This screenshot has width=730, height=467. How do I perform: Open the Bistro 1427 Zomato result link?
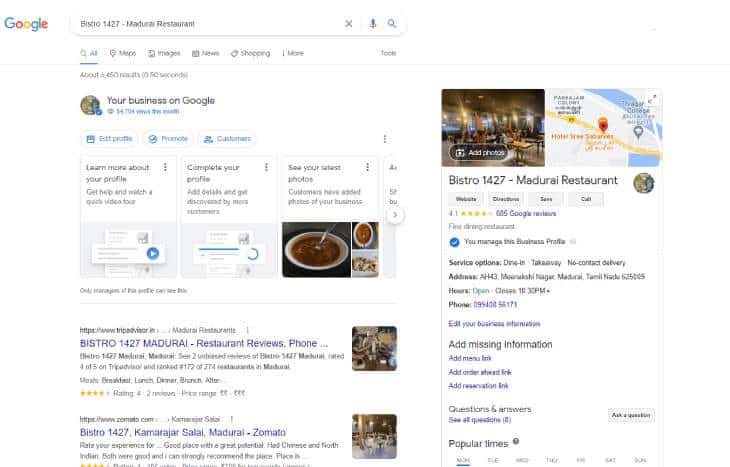[x=183, y=432]
